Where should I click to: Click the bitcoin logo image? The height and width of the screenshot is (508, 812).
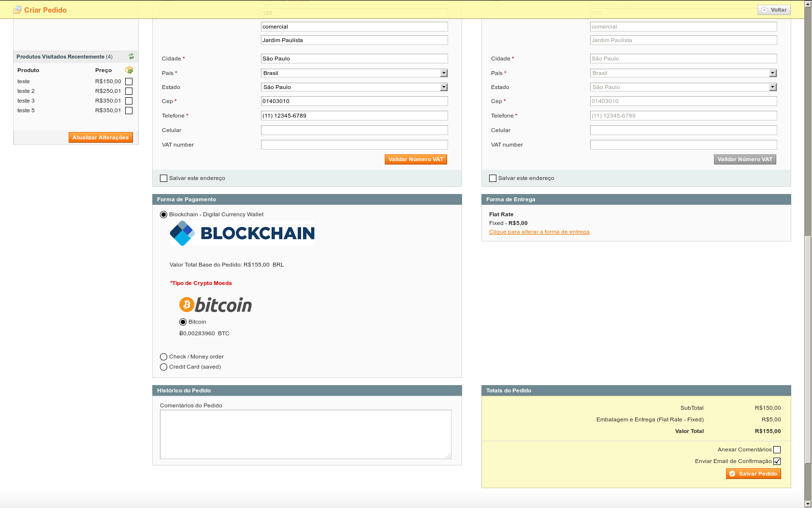click(216, 305)
